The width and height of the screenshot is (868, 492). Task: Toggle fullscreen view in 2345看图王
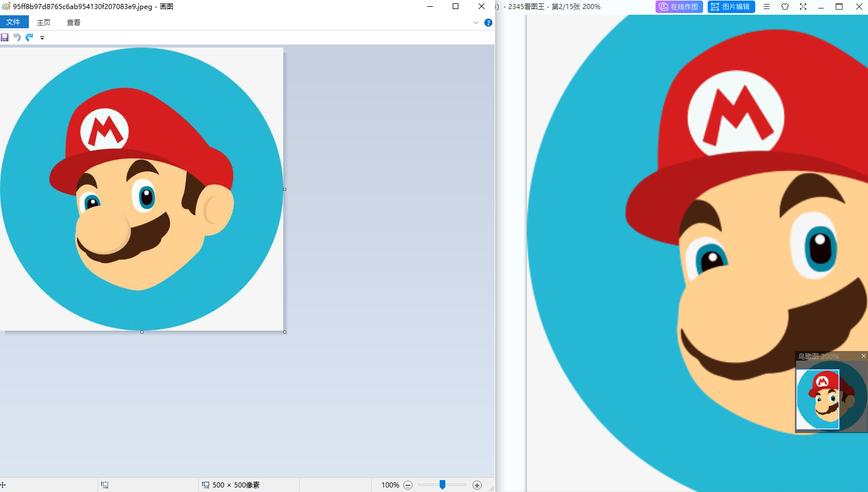click(803, 7)
